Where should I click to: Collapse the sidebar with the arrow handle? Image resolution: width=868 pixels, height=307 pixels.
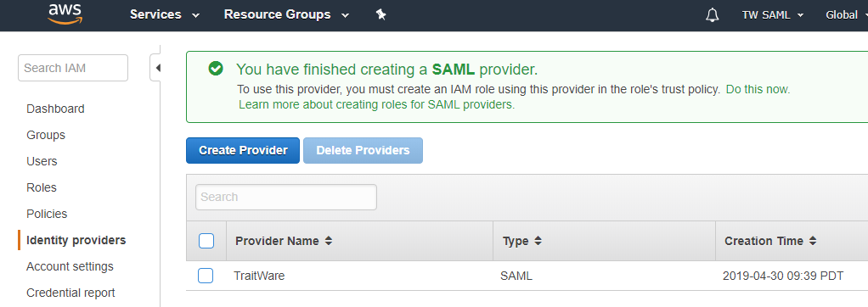tap(155, 68)
